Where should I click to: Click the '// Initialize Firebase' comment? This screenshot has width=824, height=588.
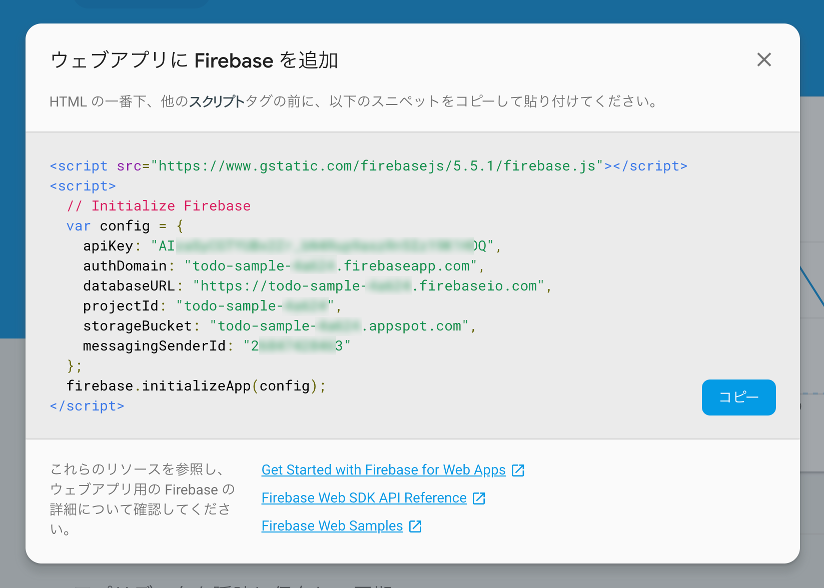(158, 205)
